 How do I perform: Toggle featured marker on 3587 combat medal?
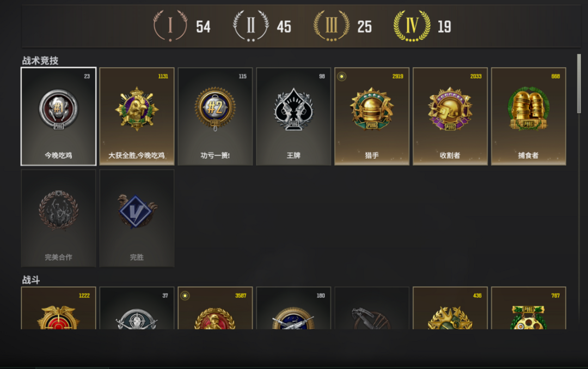(185, 296)
